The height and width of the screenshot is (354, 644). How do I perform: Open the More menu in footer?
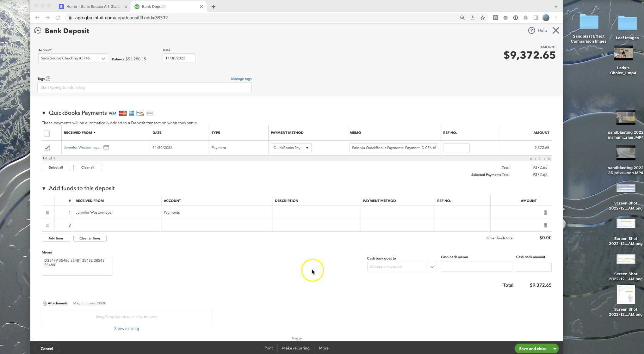point(324,348)
